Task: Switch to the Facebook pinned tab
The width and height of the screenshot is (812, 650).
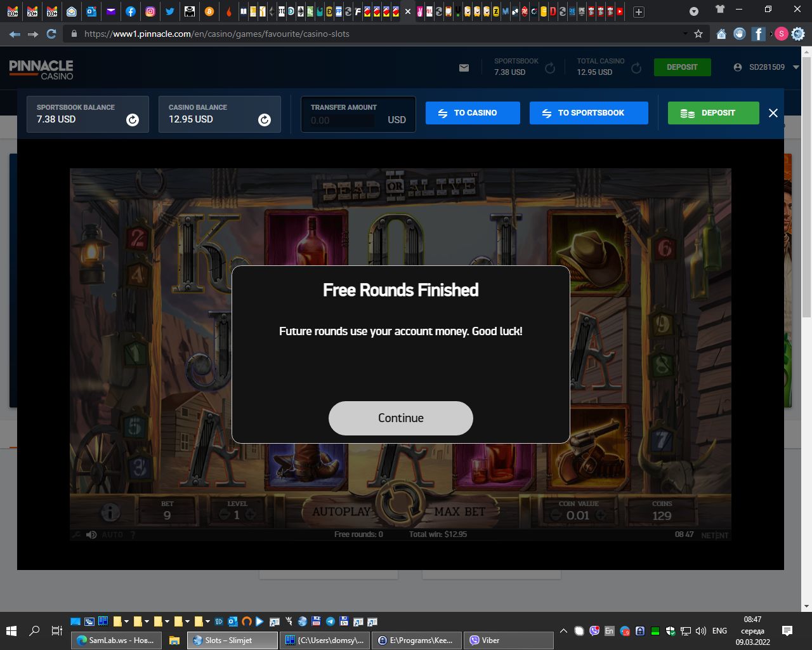Action: 131,11
